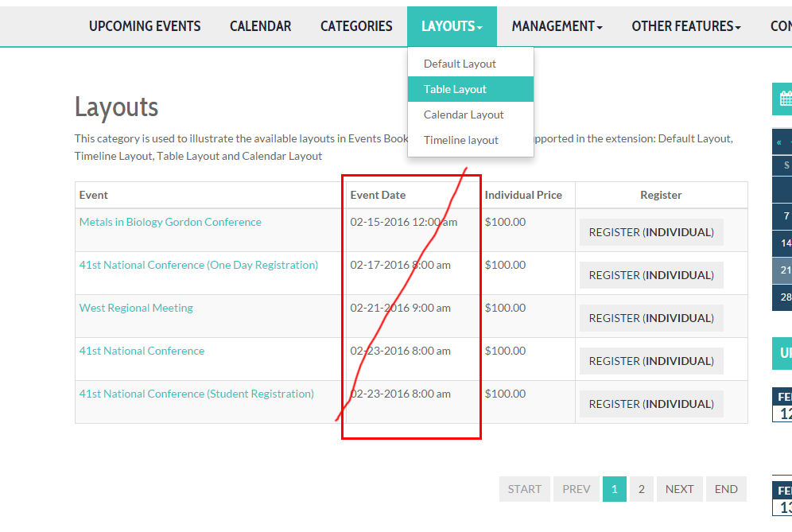Open 41st National Conference (One Day Registration)
Image resolution: width=792 pixels, height=532 pixels.
pyautogui.click(x=198, y=265)
